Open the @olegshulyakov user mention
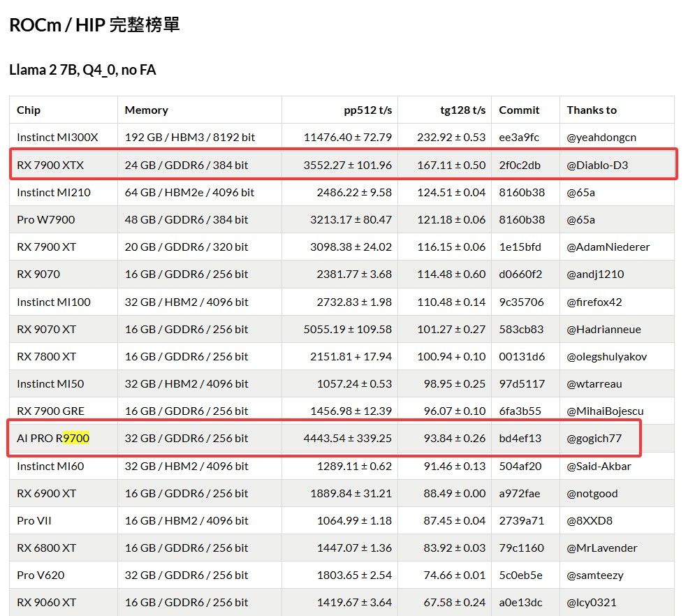Viewport: 695px width, 616px height. [x=607, y=357]
